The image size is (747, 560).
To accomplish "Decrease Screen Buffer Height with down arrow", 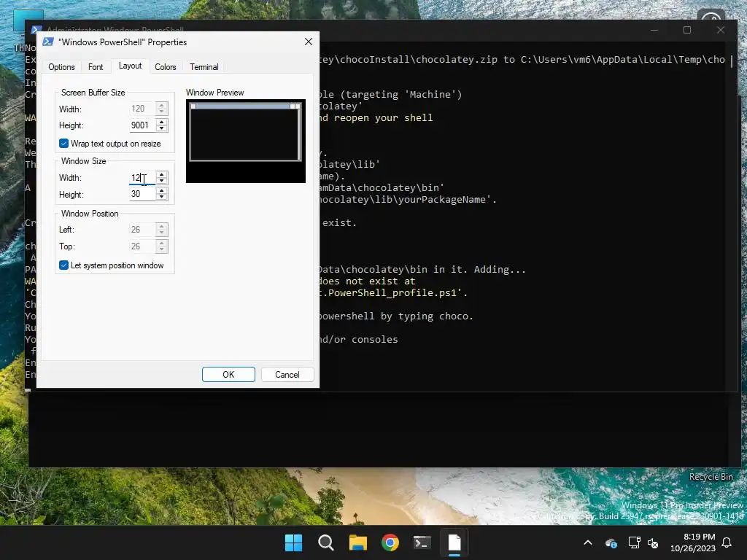I will coord(162,128).
